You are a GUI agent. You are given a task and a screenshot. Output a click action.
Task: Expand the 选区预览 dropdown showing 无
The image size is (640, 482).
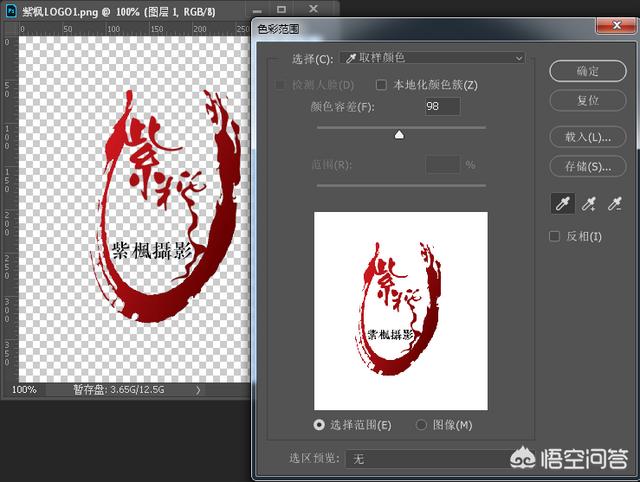click(x=432, y=458)
